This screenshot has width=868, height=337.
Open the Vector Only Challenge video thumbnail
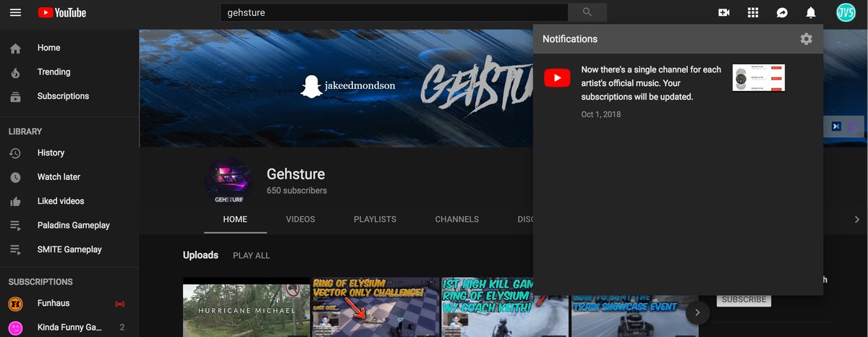click(x=375, y=307)
